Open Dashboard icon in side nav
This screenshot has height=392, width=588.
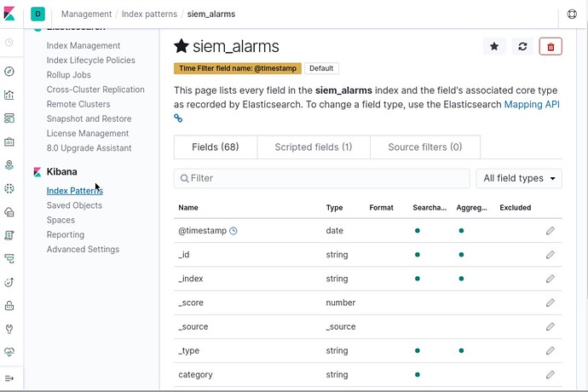pos(9,118)
